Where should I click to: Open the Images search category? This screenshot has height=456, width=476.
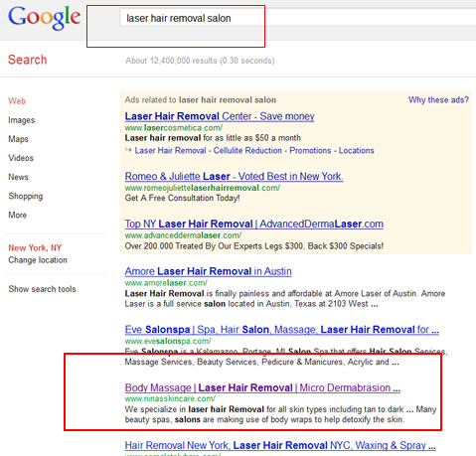(x=22, y=120)
